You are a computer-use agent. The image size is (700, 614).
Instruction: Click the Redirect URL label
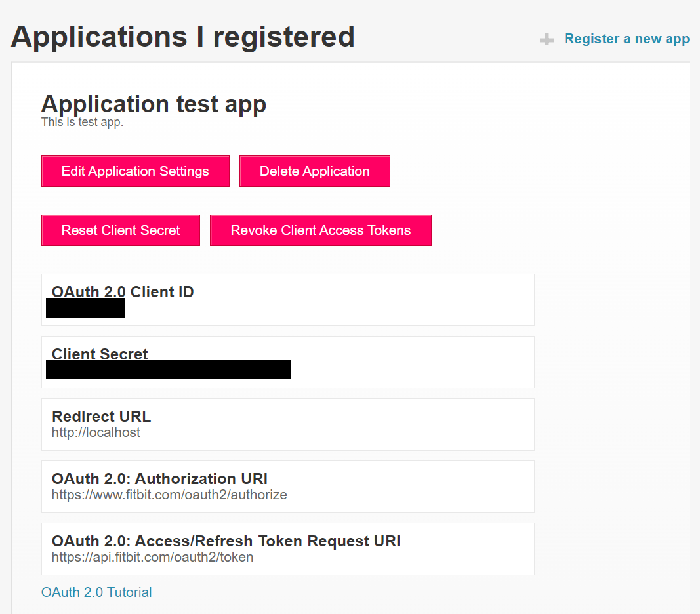[101, 416]
